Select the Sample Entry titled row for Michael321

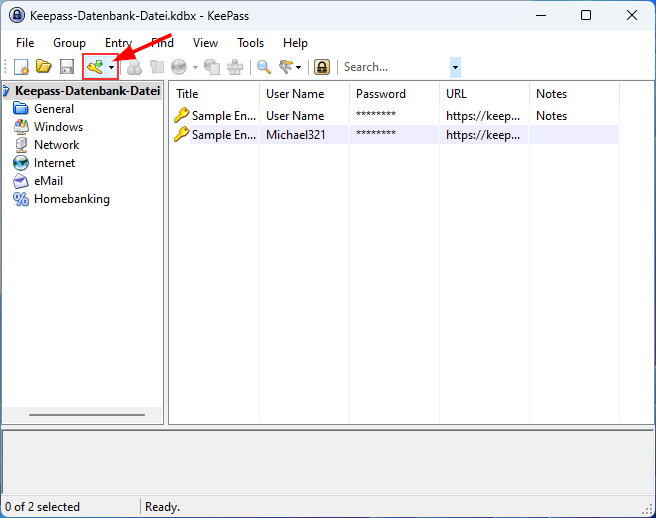click(224, 135)
